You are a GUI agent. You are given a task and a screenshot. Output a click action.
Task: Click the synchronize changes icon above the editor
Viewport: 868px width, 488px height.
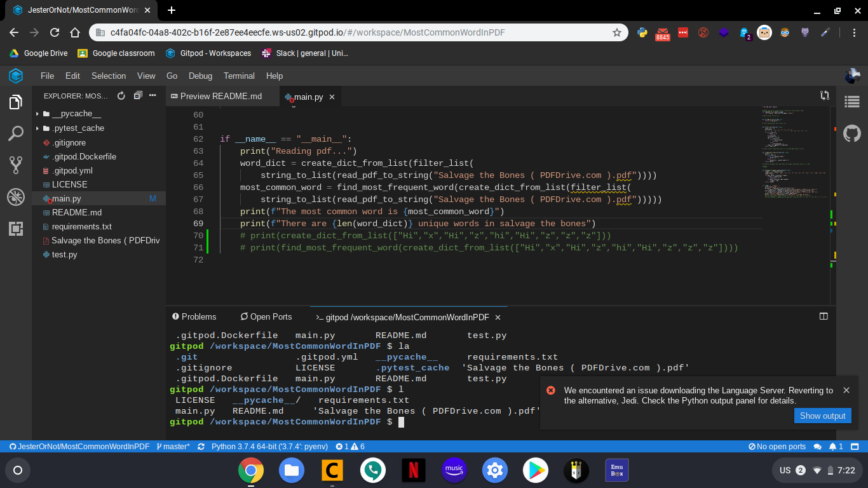(825, 95)
